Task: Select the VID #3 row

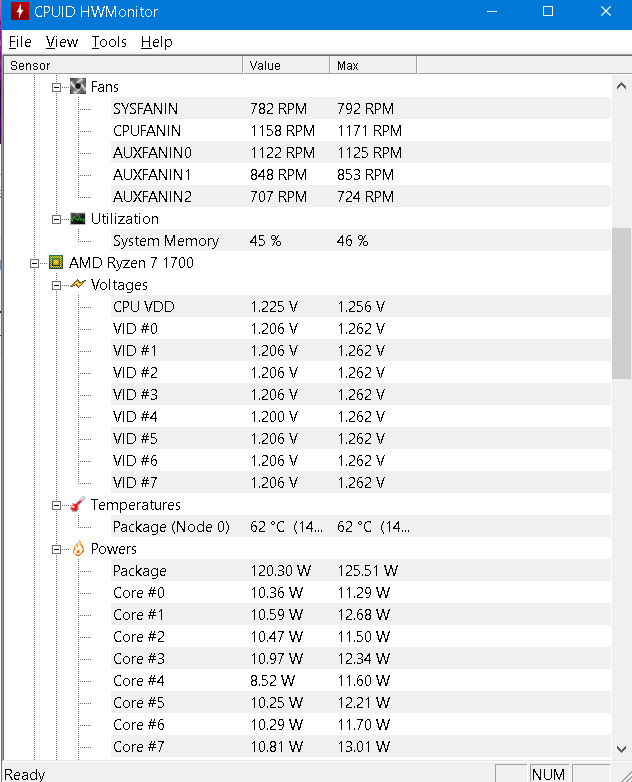Action: click(x=361, y=394)
